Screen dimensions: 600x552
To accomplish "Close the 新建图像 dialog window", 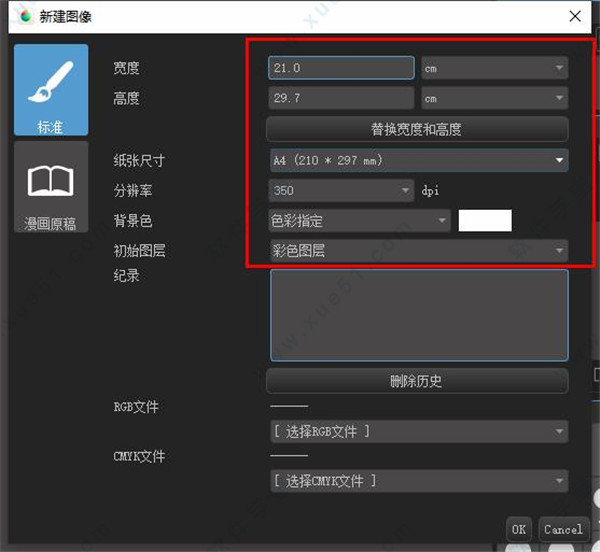I will pos(575,16).
